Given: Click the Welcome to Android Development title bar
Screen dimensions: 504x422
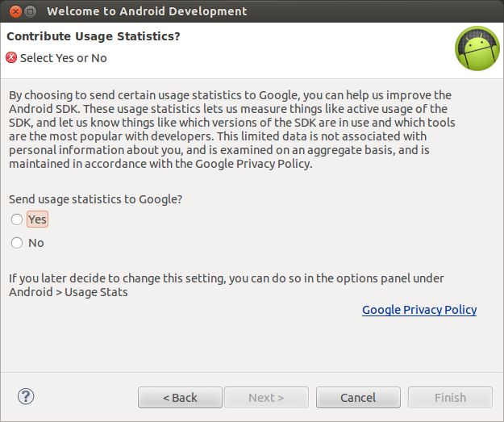Looking at the screenshot, I should click(252, 11).
